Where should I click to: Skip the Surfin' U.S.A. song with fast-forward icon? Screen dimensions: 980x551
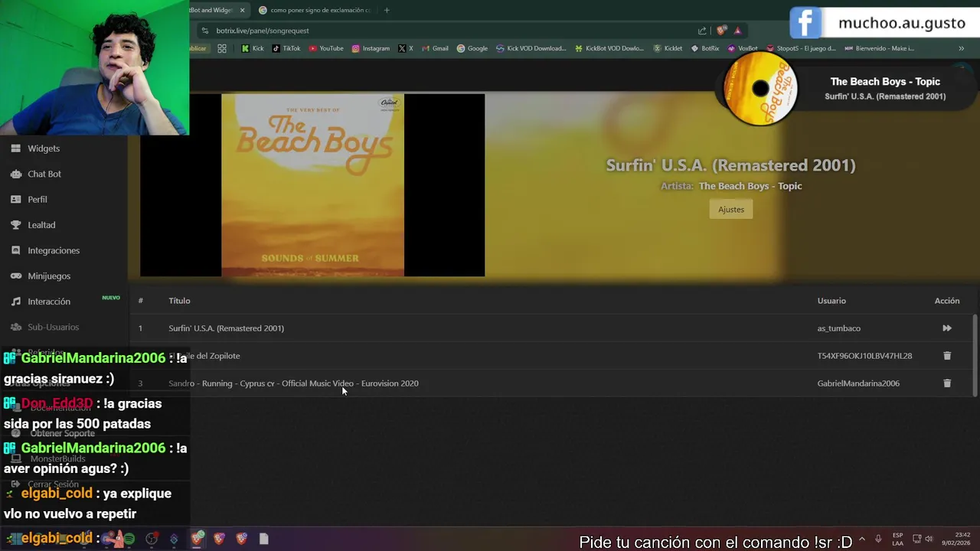tap(947, 328)
